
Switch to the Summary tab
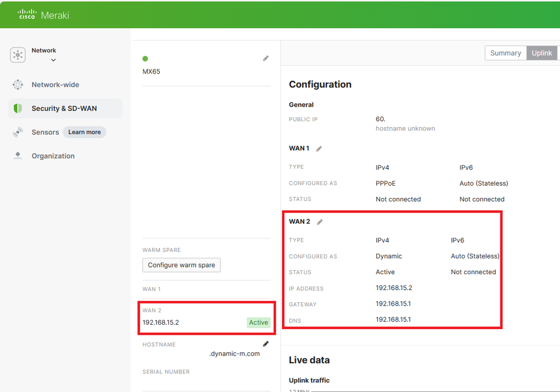505,53
